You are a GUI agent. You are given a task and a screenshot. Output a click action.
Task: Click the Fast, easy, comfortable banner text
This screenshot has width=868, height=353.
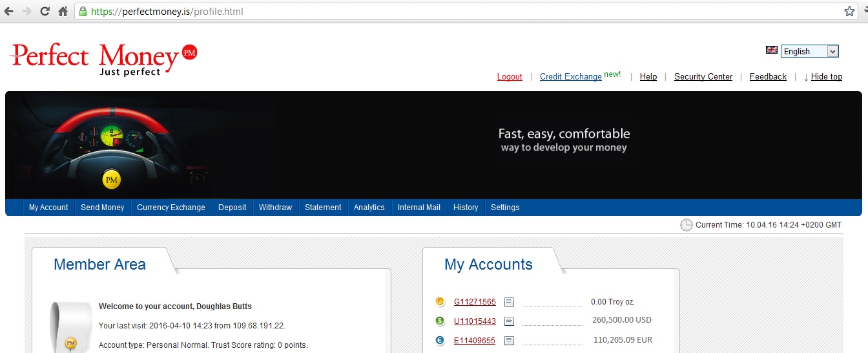[564, 134]
